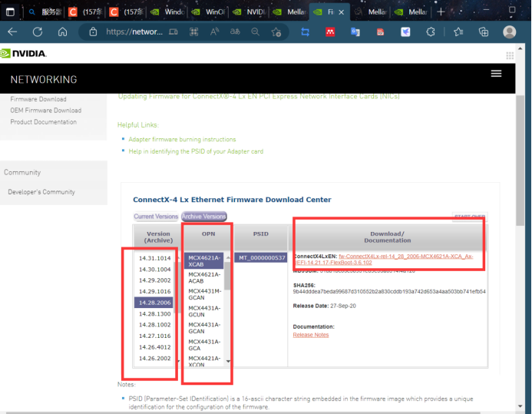Switch to the Windo NVIDIA tab
The image size is (532, 414).
click(167, 12)
